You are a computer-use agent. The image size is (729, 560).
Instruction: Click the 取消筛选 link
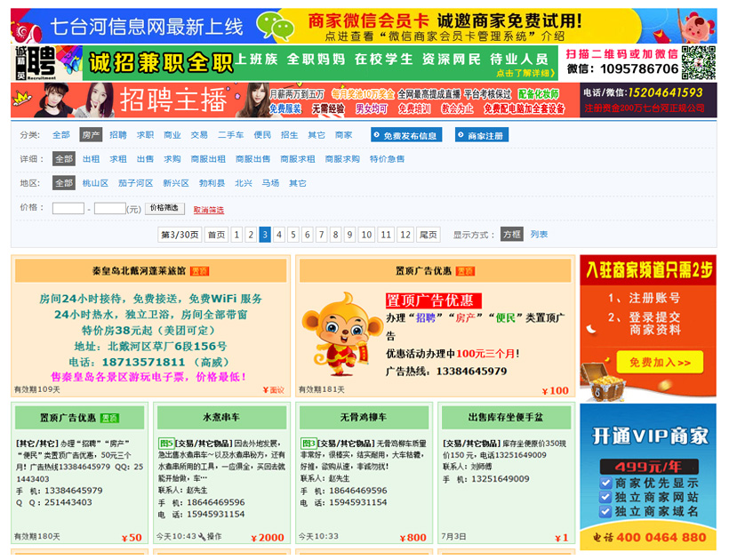208,210
